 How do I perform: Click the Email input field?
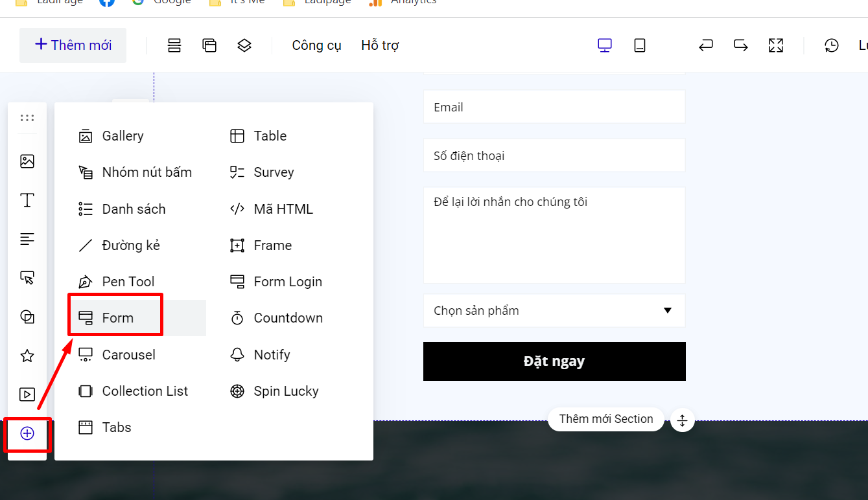[554, 107]
